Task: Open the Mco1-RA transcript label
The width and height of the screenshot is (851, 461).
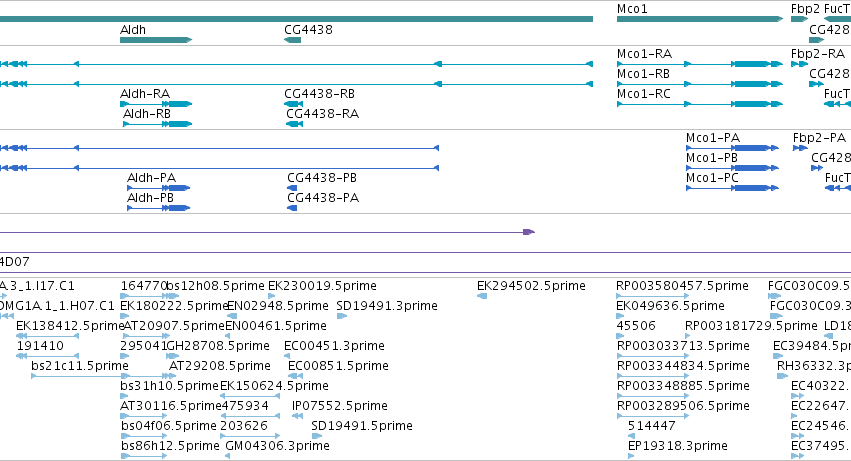Action: click(x=644, y=54)
